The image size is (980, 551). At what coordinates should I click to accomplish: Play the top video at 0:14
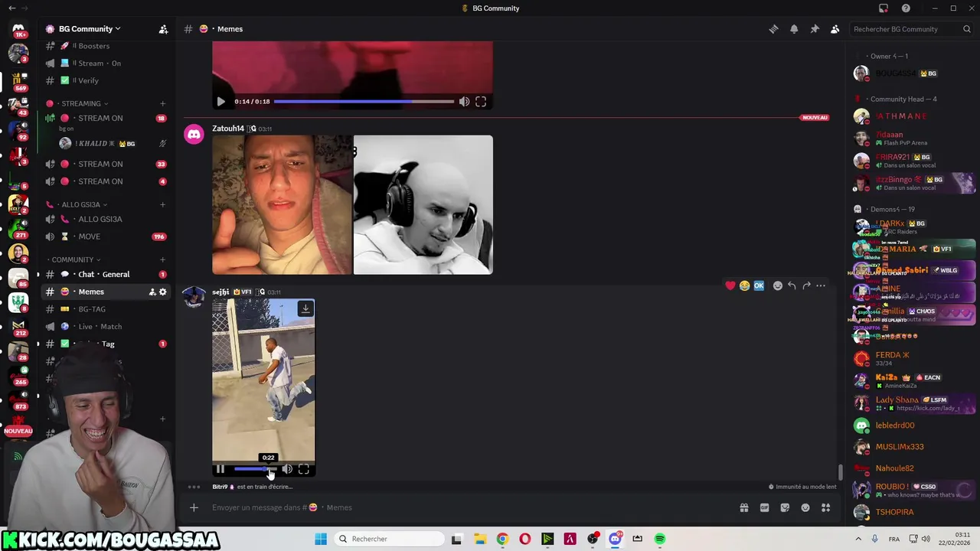(221, 101)
